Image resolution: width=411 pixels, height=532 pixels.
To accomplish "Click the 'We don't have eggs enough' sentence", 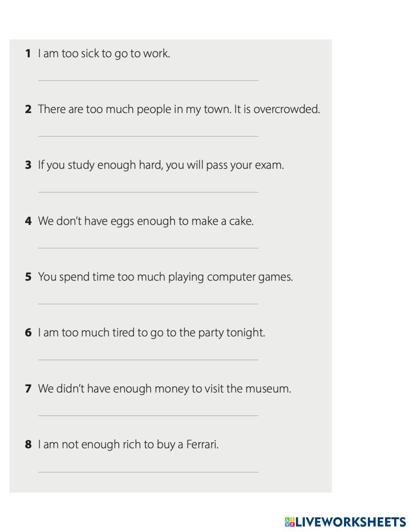I will tap(145, 221).
